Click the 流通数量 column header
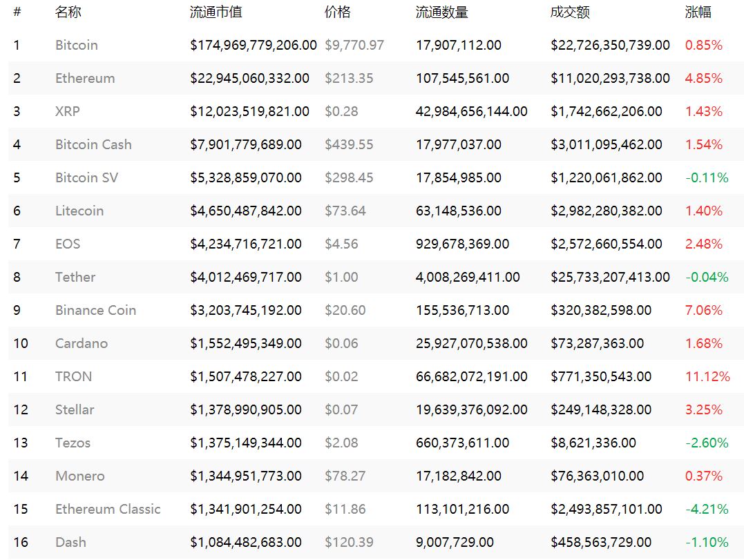Screen dimensions: 744x560 [441, 12]
